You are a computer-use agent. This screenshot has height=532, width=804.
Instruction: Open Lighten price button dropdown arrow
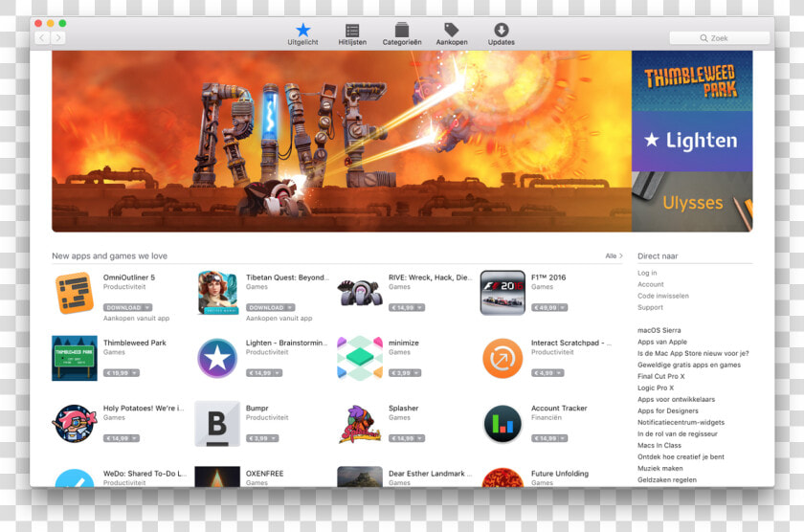pos(278,373)
